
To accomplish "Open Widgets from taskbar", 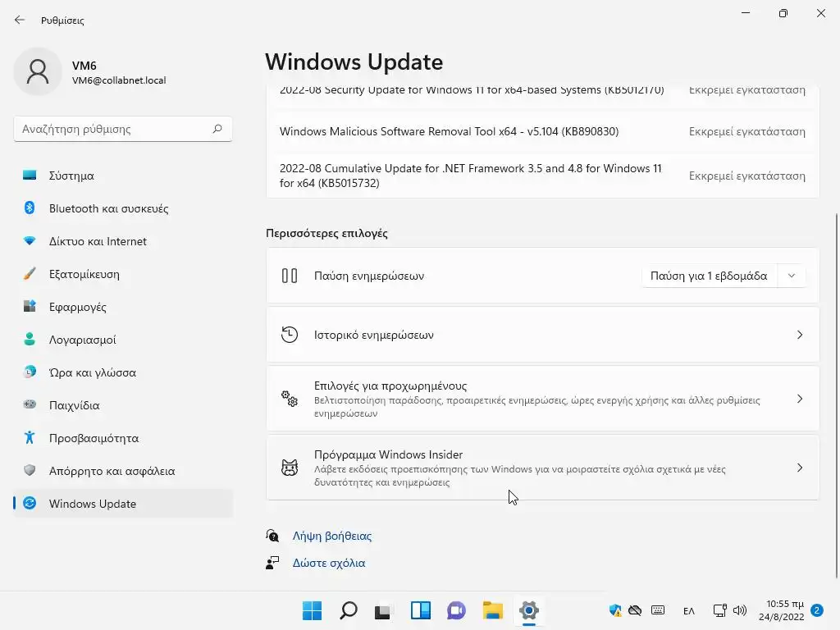I will point(421,610).
